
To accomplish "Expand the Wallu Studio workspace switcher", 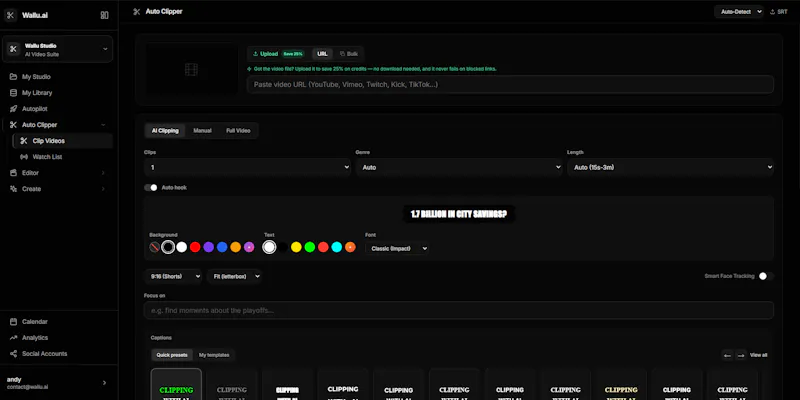I will pos(105,49).
